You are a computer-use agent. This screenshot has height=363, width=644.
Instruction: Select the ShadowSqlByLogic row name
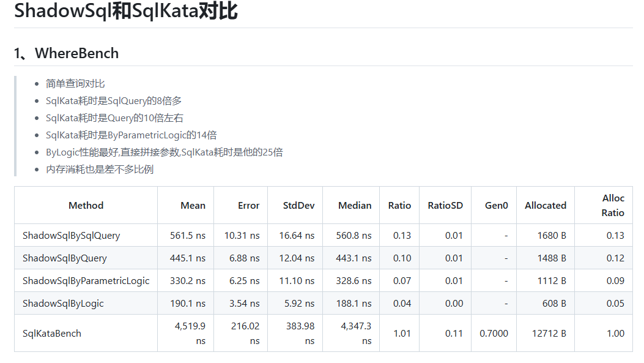pos(63,304)
